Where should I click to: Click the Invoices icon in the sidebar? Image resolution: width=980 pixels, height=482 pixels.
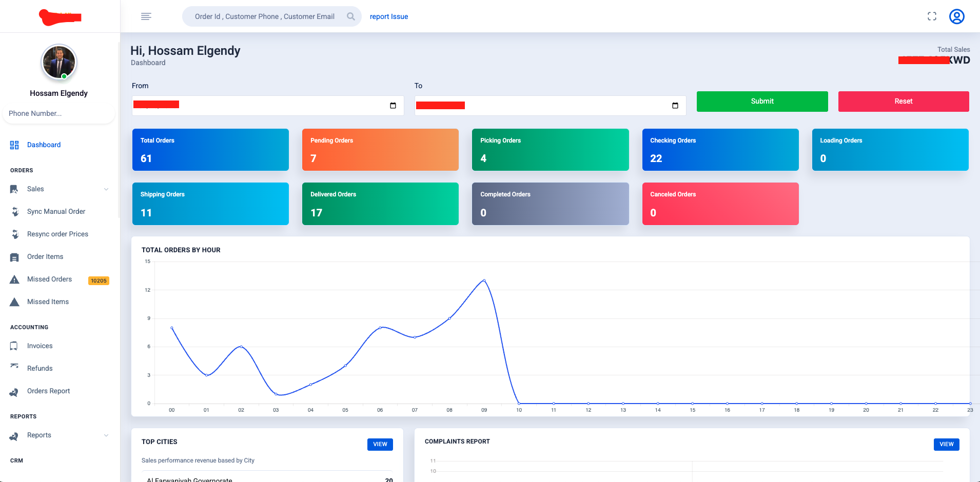[x=14, y=346]
